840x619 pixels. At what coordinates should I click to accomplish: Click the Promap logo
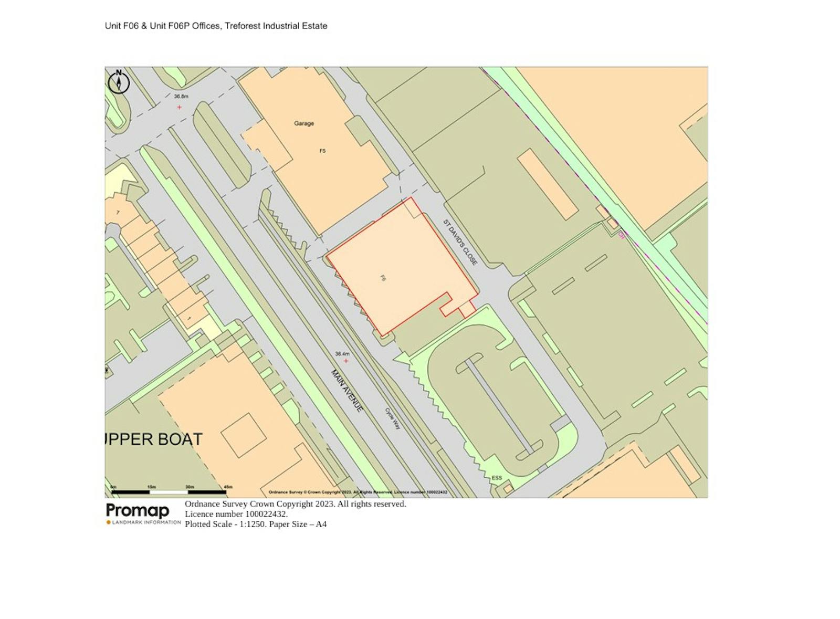pyautogui.click(x=138, y=510)
